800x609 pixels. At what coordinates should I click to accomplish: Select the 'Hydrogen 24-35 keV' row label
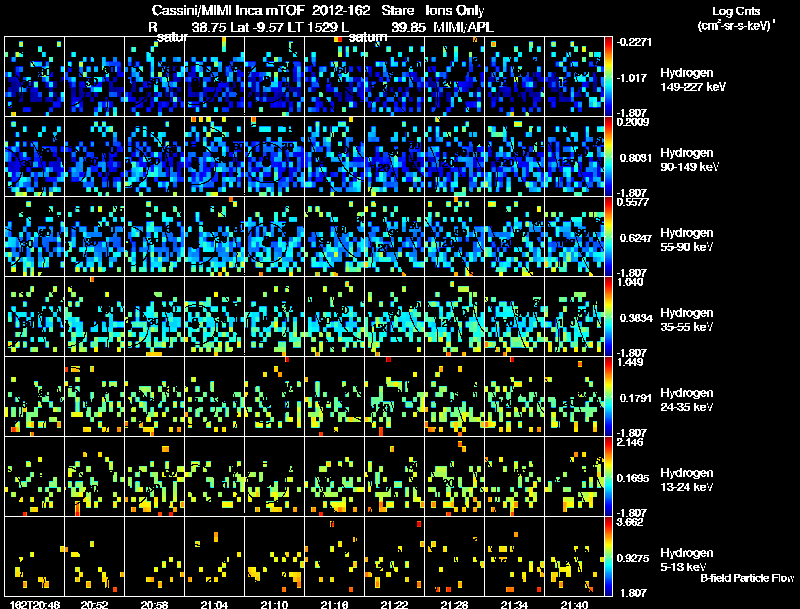coord(687,400)
